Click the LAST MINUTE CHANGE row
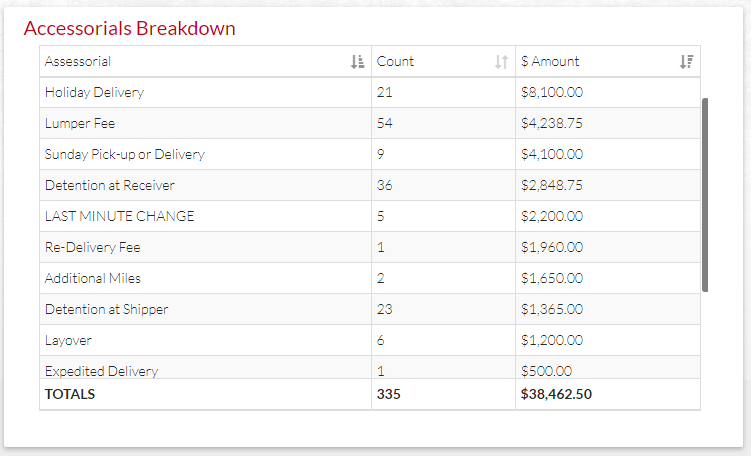 coord(370,216)
